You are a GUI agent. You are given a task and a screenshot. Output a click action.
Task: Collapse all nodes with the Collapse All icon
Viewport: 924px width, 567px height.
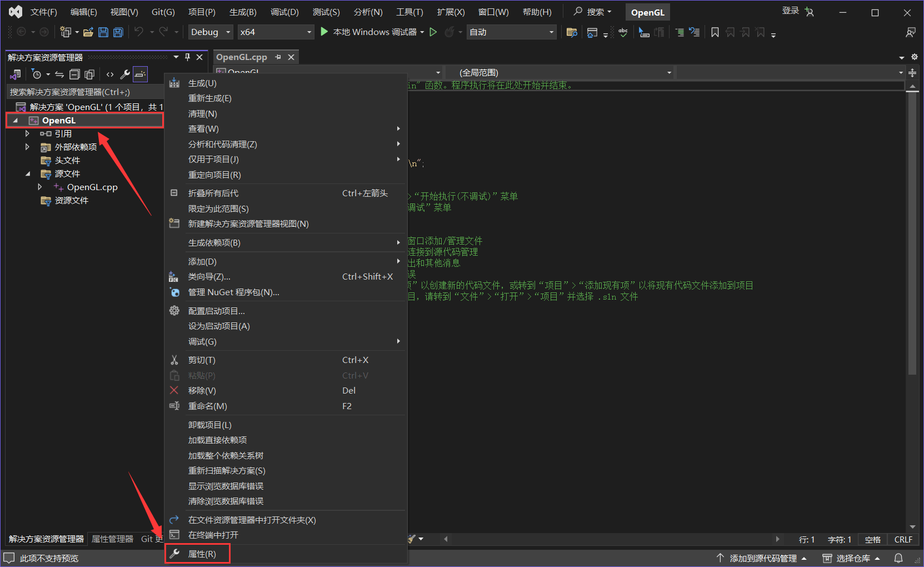coord(74,74)
